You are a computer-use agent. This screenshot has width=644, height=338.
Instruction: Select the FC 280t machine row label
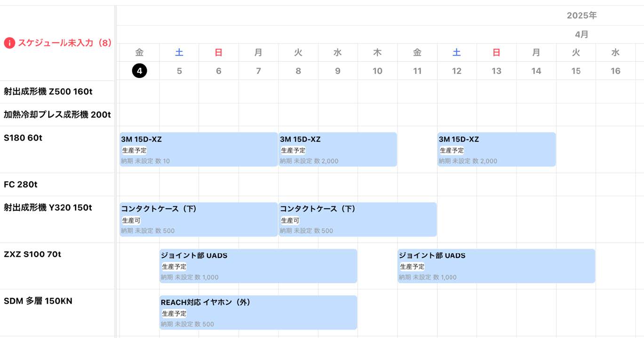click(x=21, y=185)
